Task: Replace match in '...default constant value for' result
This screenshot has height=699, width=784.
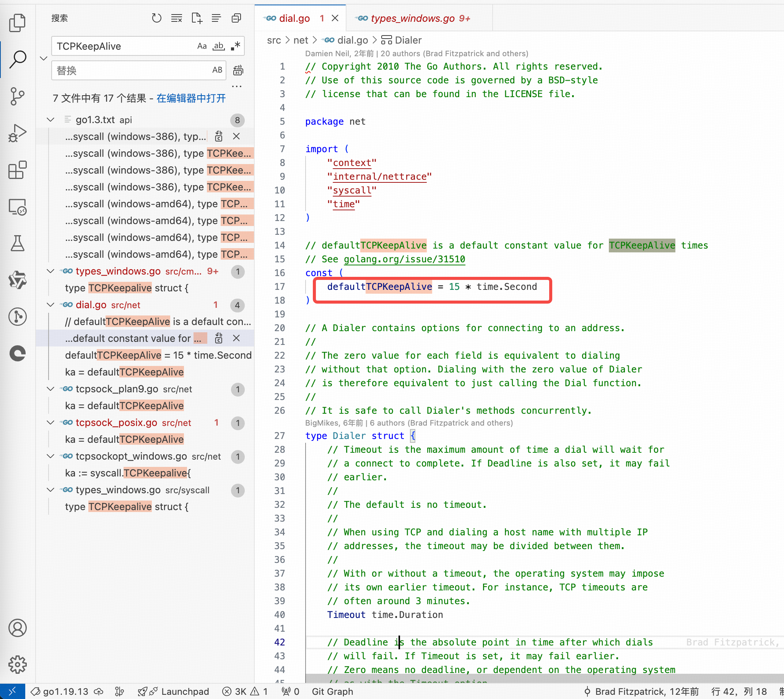Action: pyautogui.click(x=219, y=338)
